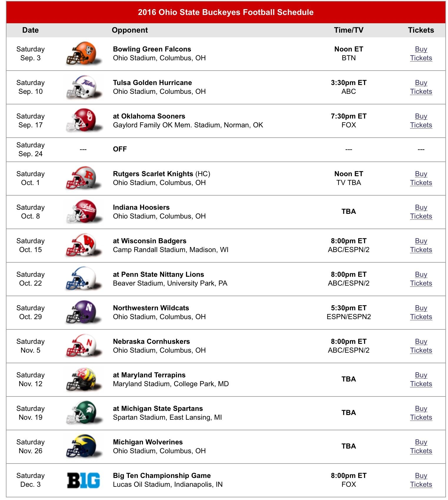
Task: Click the Northwestern Wildcats purple helmet
Action: 84,312
